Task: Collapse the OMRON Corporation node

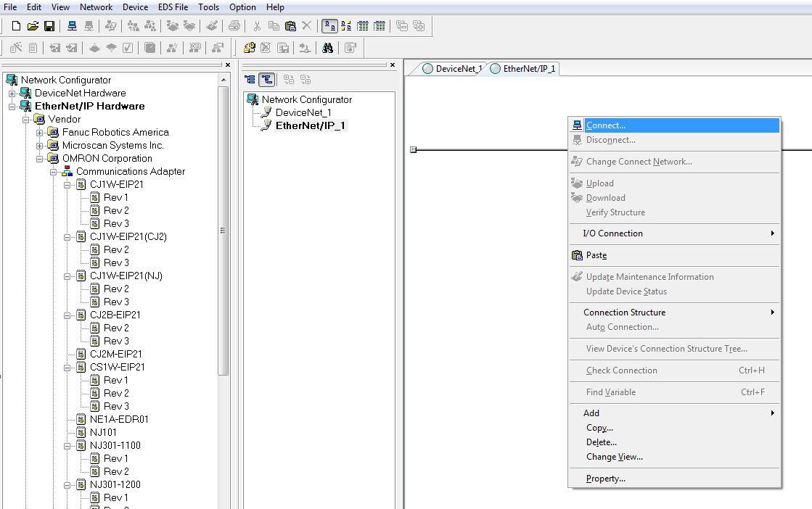Action: click(39, 159)
